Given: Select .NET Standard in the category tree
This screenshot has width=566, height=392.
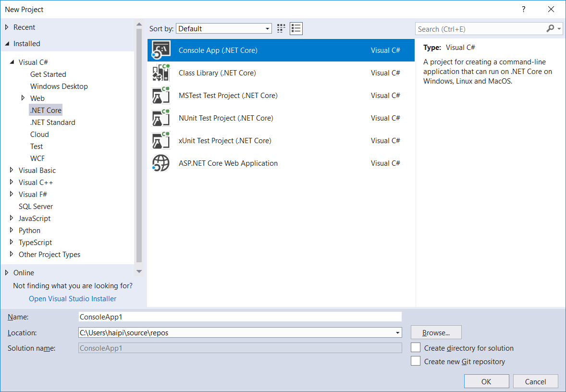Looking at the screenshot, I should (x=52, y=122).
